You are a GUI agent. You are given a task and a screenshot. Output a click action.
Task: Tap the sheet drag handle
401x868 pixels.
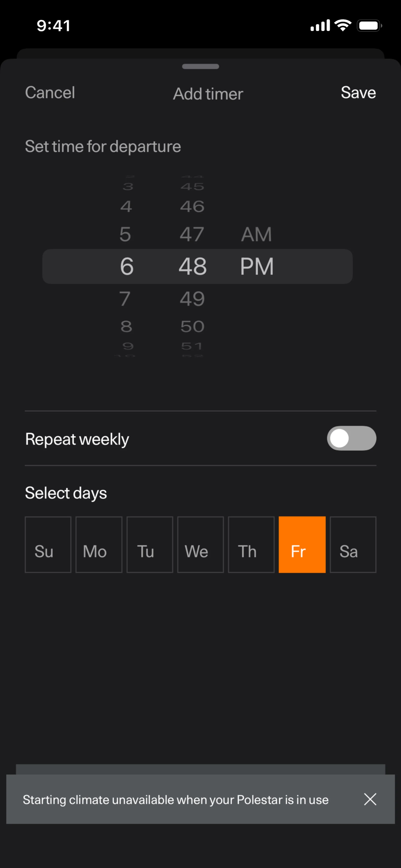tap(200, 66)
